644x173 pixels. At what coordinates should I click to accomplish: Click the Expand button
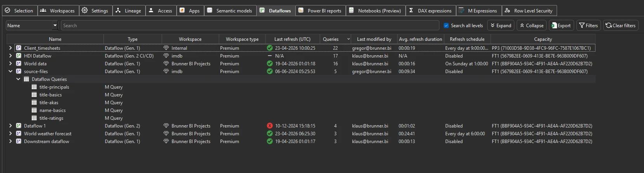click(x=501, y=26)
